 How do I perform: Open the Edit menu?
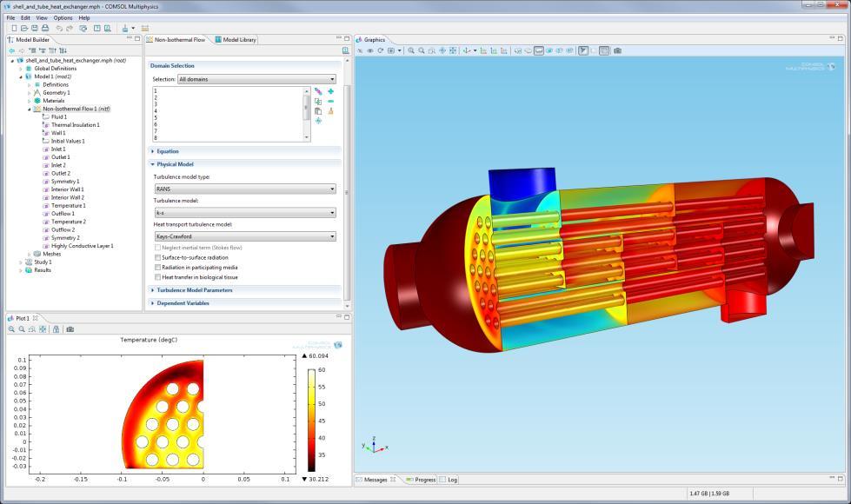pos(25,18)
